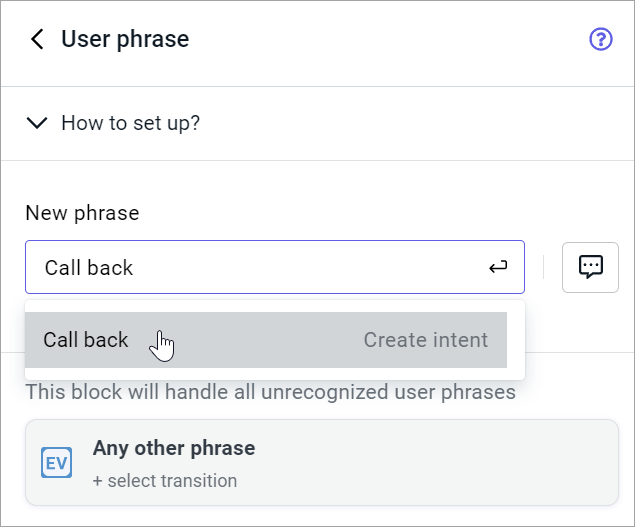Open help via the question mark icon
This screenshot has width=635, height=527.
[600, 40]
